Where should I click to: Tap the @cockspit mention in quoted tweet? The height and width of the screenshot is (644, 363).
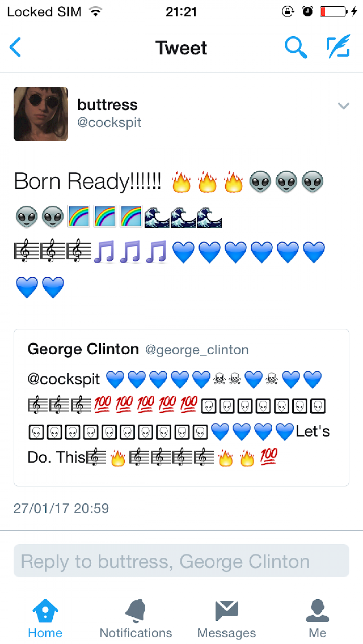[64, 379]
